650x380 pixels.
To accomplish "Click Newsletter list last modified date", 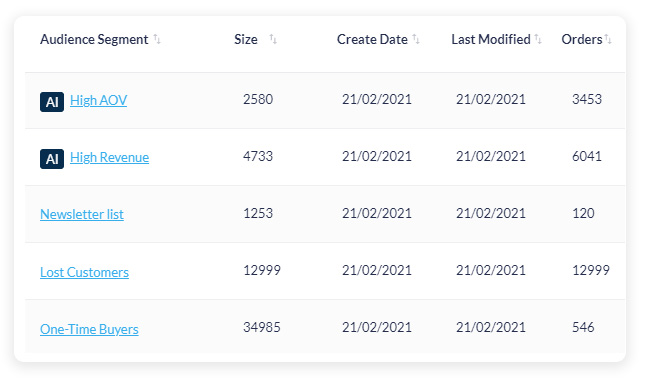I will pos(491,213).
